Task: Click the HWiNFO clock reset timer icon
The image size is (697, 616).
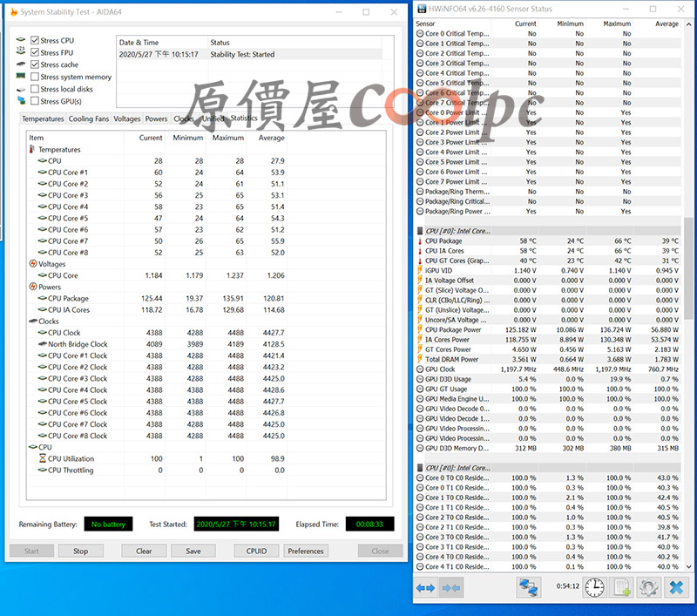Action: 594,587
